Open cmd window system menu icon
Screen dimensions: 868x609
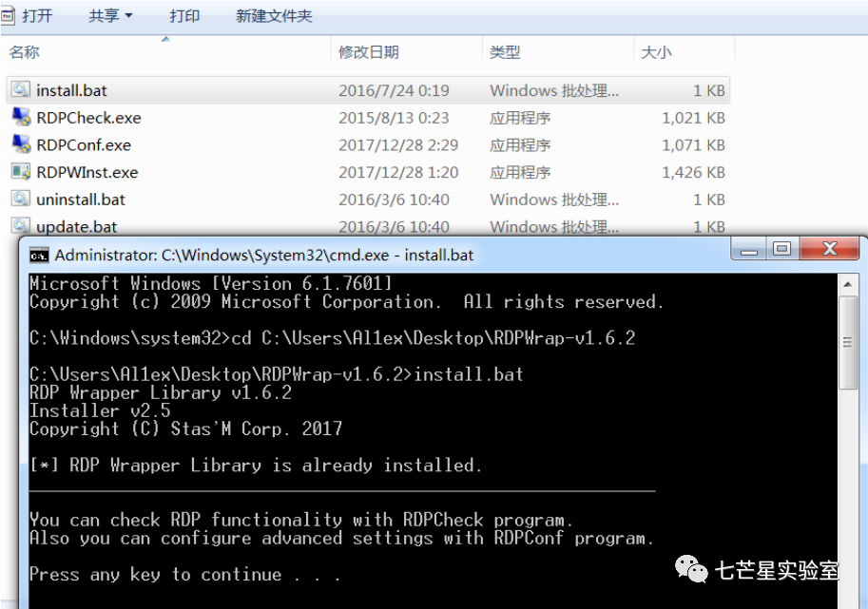(x=39, y=255)
